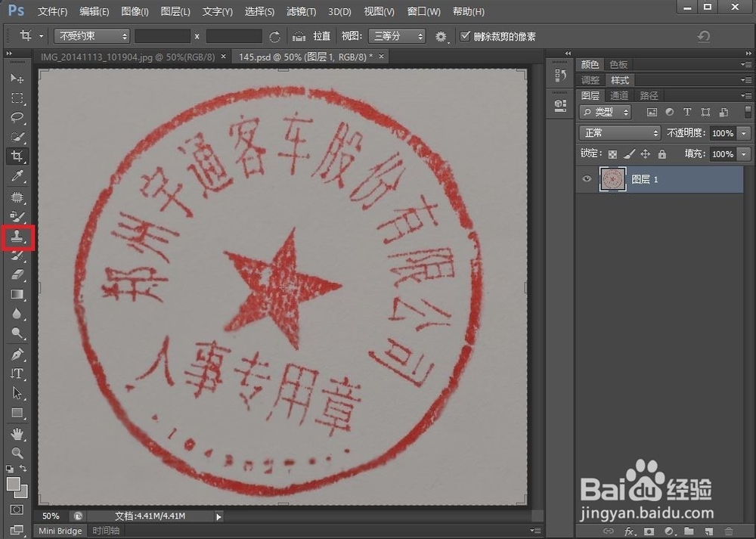This screenshot has width=756, height=539.
Task: Reset default foreground and background colors
Action: pos(10,469)
